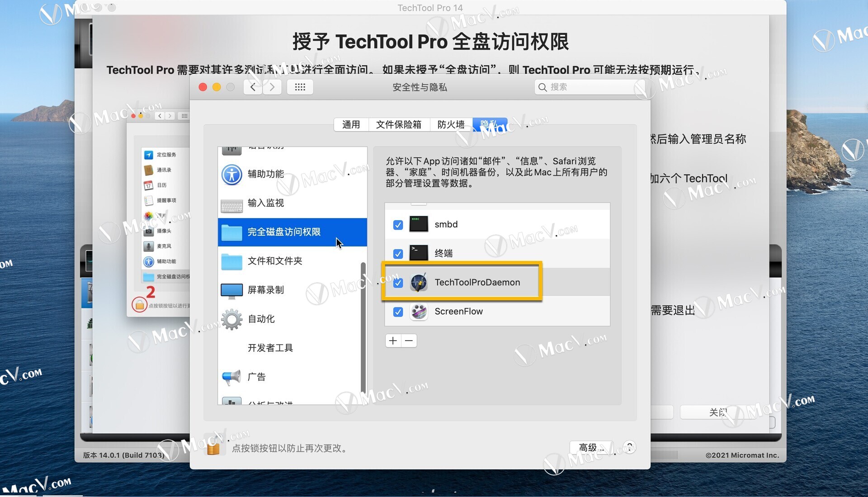The width and height of the screenshot is (868, 497).
Task: Minimize the Security & Privacy window
Action: tap(217, 87)
